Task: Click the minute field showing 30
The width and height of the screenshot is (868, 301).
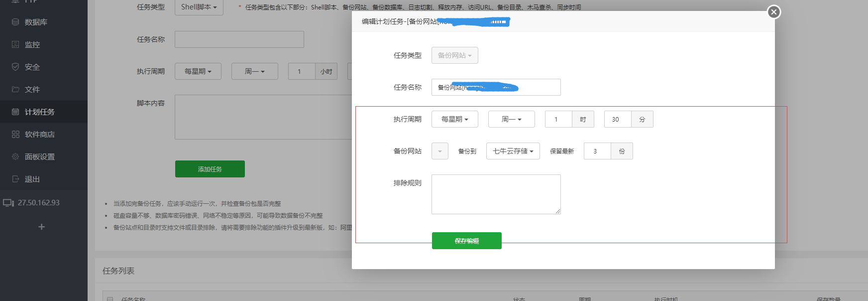Action: click(x=618, y=119)
